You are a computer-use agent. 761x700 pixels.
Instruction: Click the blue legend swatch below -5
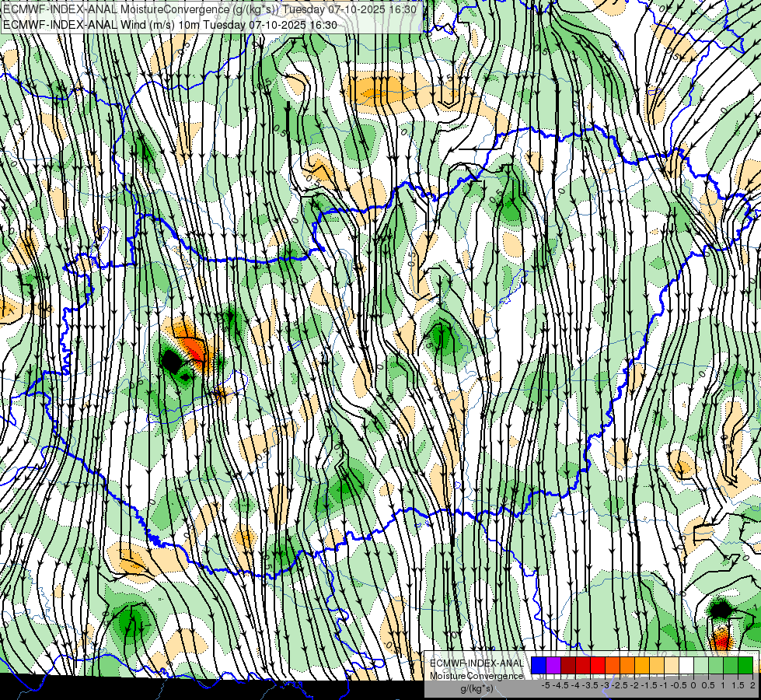coord(539,666)
